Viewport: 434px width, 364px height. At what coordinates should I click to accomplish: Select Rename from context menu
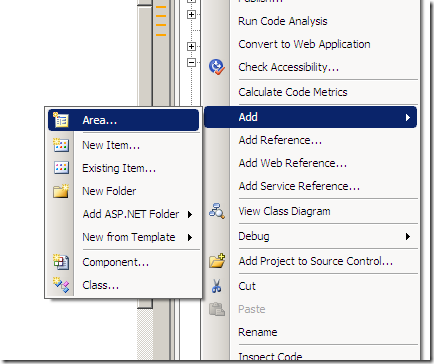click(258, 332)
